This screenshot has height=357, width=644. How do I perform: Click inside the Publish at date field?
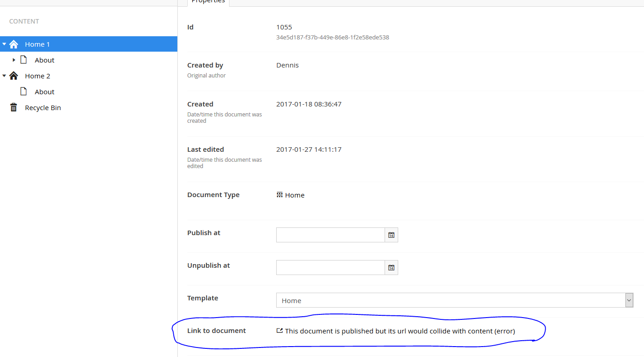coord(330,235)
